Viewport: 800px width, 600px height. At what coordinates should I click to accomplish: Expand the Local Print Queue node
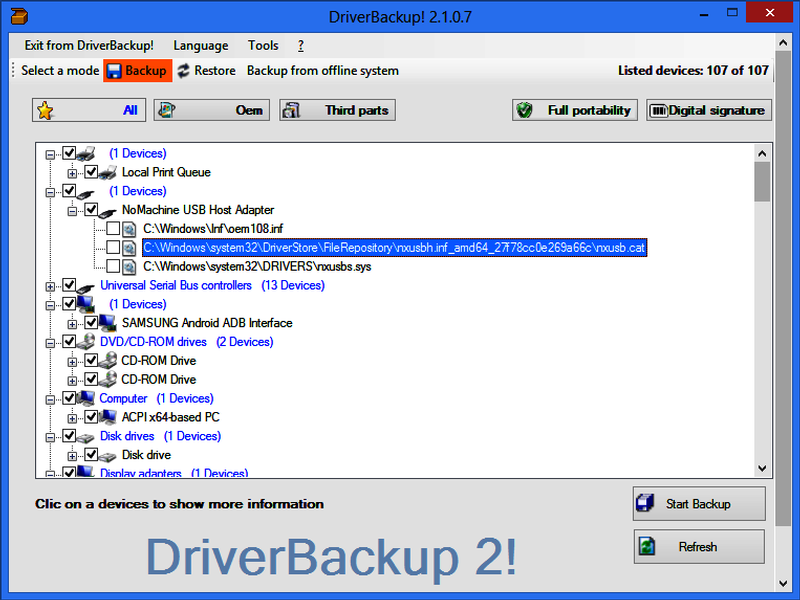click(x=72, y=173)
